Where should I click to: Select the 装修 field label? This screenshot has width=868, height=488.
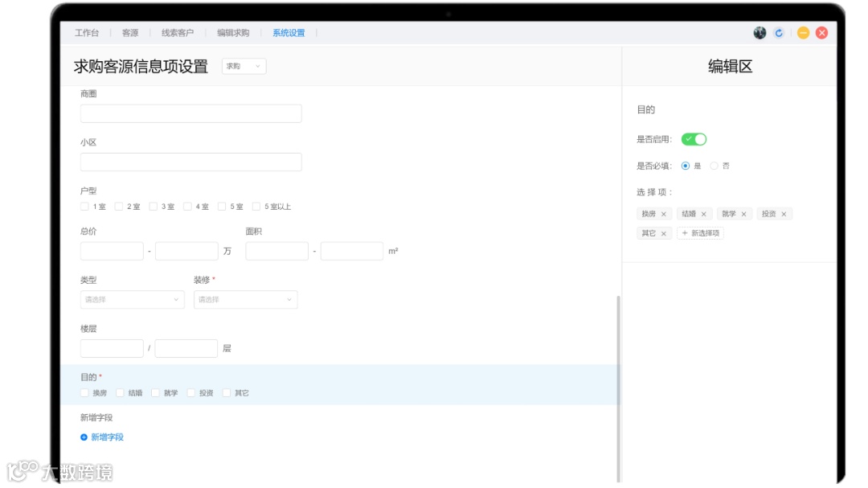coord(202,280)
